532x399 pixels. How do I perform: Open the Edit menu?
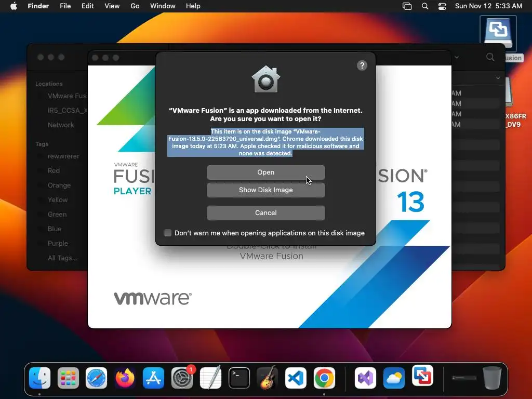click(x=87, y=6)
